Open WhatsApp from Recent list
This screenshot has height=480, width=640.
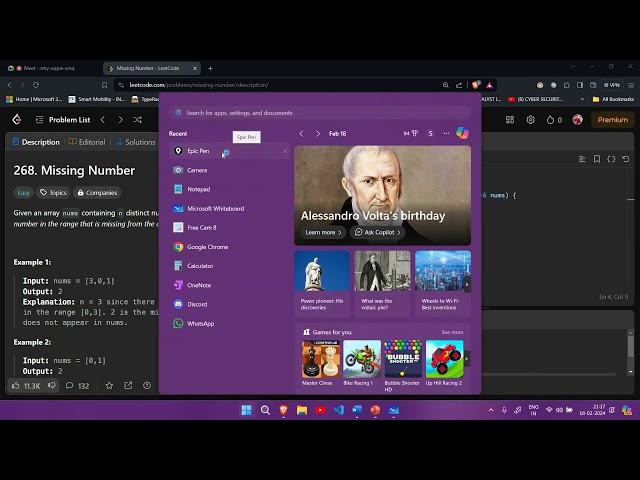pyautogui.click(x=230, y=324)
